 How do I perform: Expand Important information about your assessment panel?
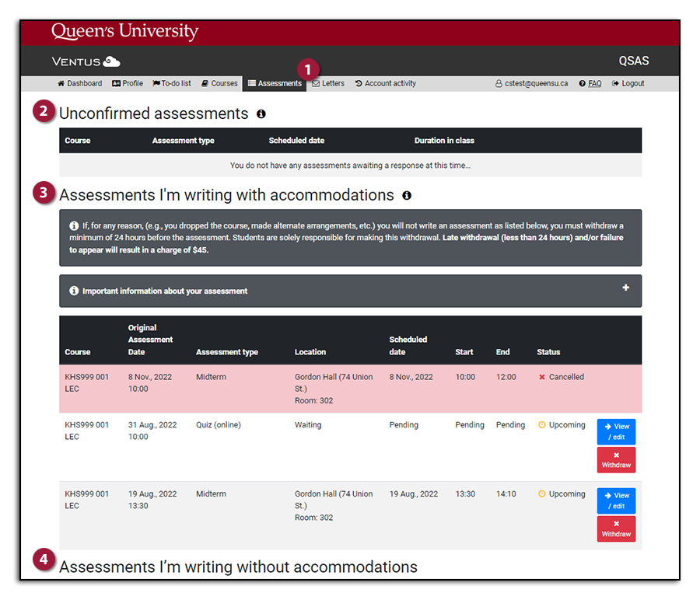(x=625, y=288)
